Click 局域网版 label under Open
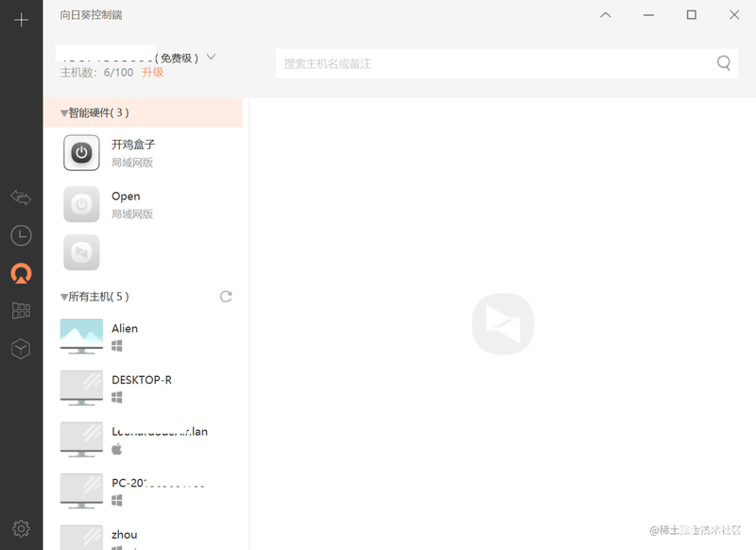Viewport: 756px width, 550px height. click(x=132, y=214)
